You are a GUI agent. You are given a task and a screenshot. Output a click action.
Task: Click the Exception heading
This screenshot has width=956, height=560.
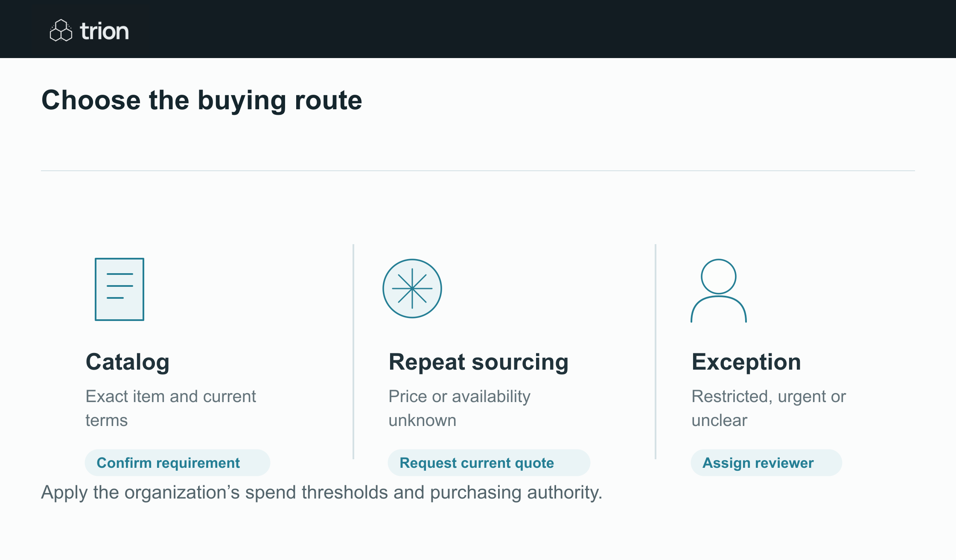point(746,362)
